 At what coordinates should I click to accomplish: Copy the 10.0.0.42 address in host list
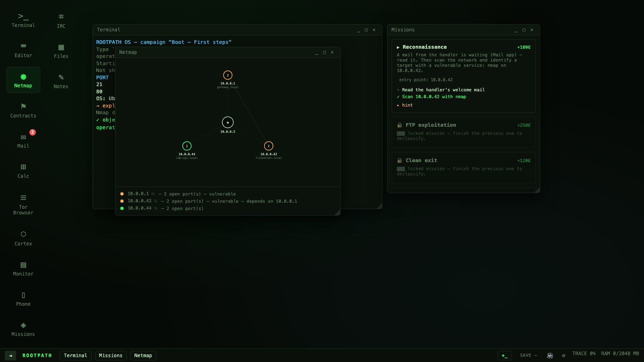(156, 201)
